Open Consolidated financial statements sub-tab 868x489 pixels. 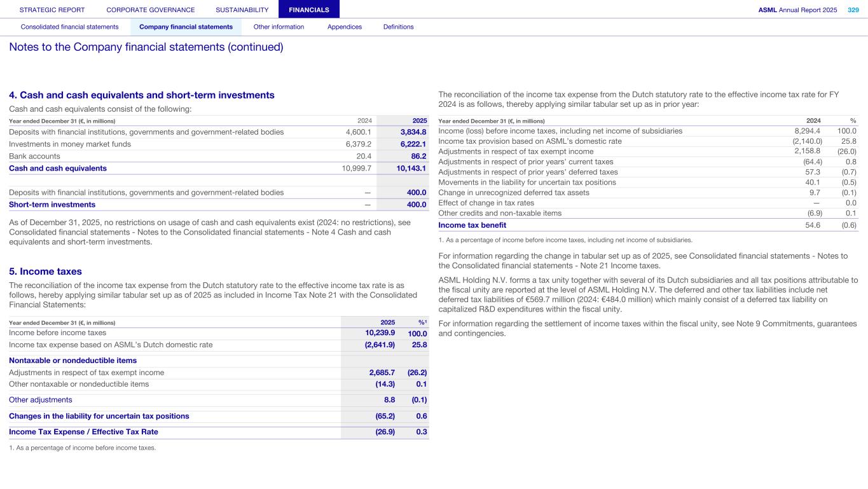click(69, 27)
